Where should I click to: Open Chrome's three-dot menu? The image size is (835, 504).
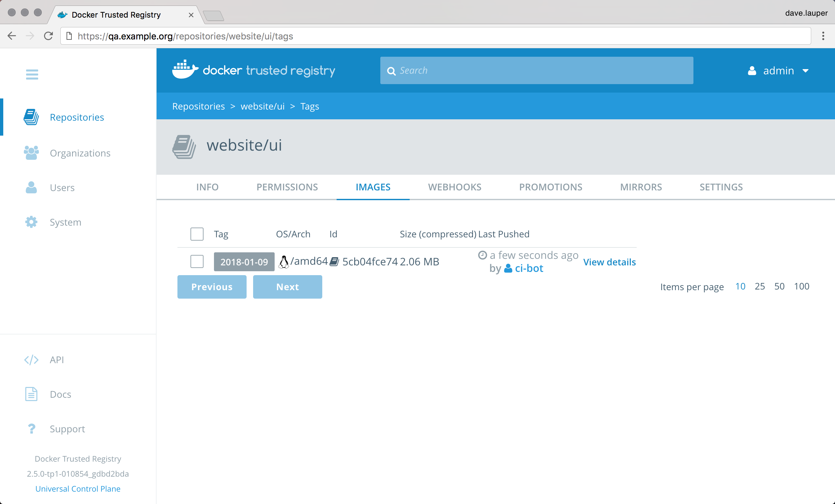click(x=823, y=36)
